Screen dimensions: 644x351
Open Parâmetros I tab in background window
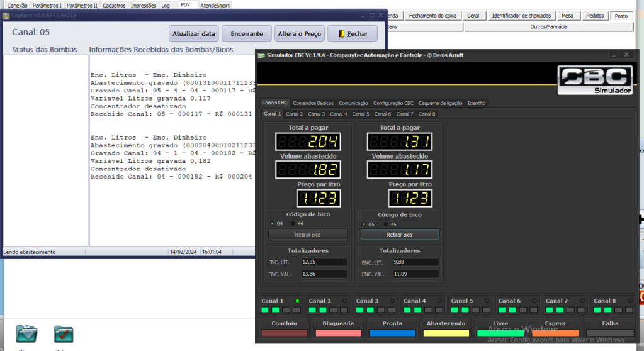47,5
